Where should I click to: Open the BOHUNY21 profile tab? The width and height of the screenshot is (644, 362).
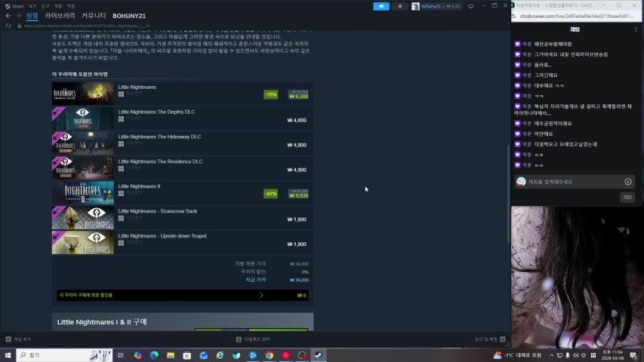click(x=129, y=16)
